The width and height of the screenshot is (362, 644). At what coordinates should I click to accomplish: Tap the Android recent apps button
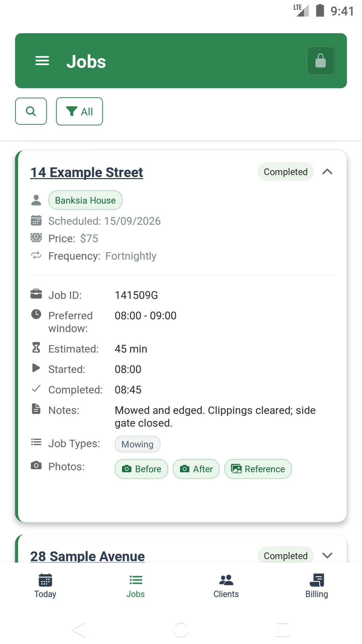pyautogui.click(x=283, y=630)
